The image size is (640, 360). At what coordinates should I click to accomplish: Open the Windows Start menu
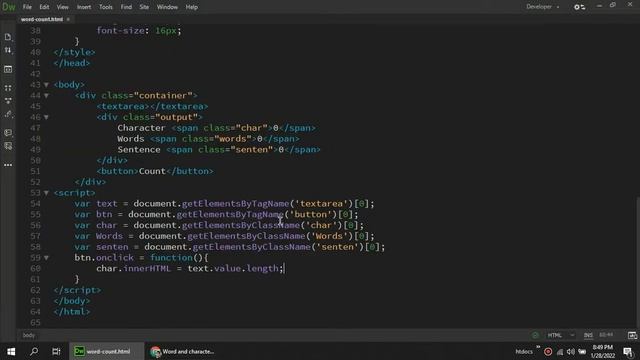tap(11, 351)
